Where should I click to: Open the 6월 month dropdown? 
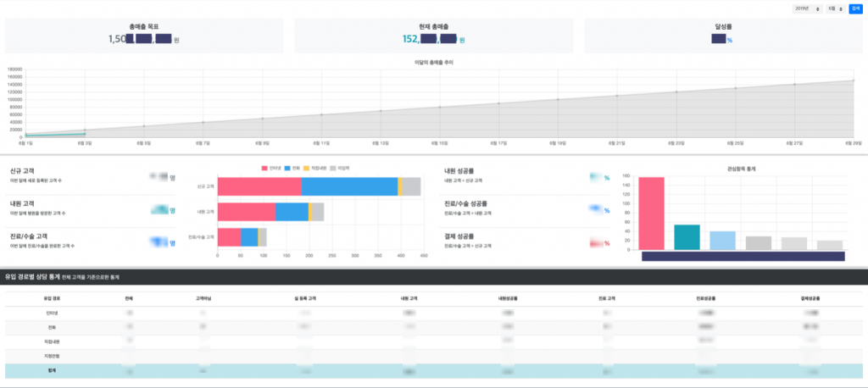pyautogui.click(x=836, y=8)
